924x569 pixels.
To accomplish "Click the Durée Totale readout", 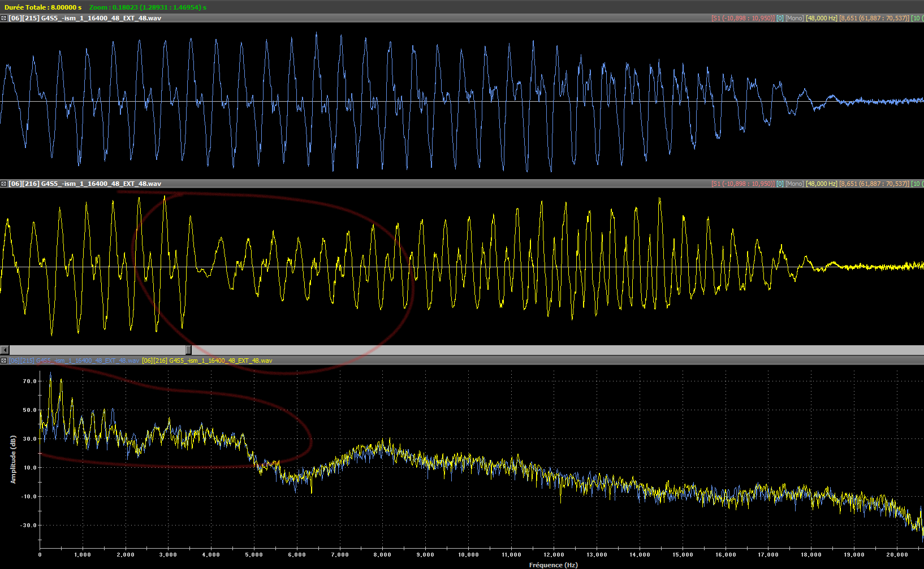I will click(x=43, y=7).
